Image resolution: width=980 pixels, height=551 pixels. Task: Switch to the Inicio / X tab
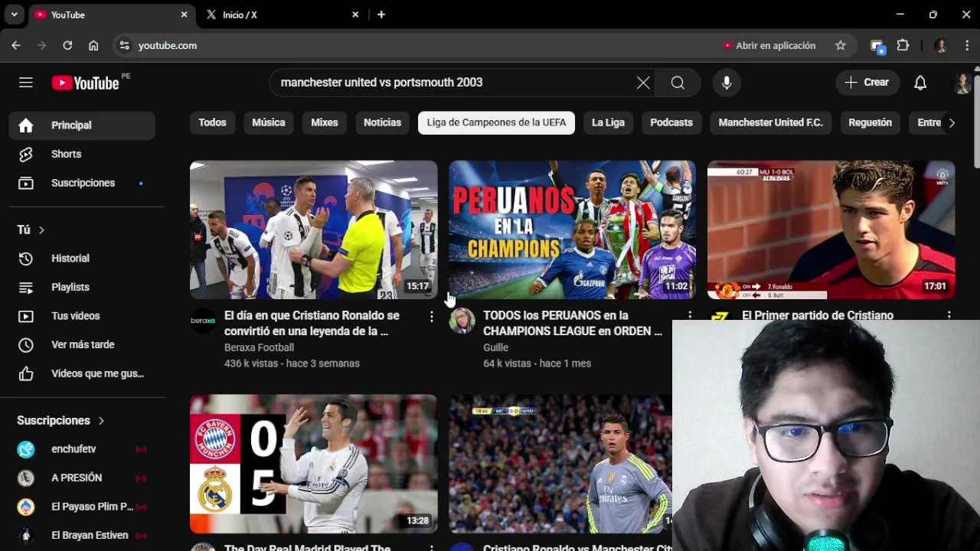click(x=280, y=15)
